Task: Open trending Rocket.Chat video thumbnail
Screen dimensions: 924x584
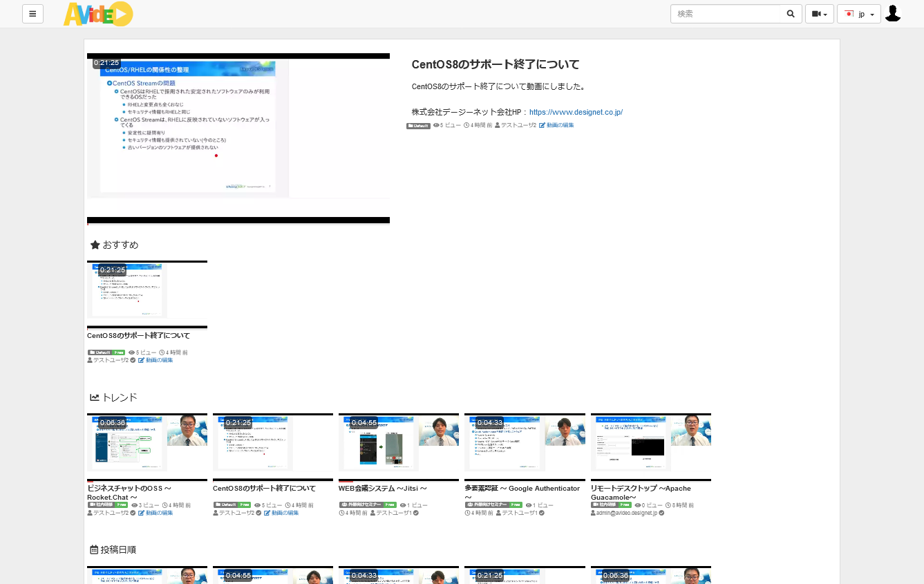Action: coord(147,447)
